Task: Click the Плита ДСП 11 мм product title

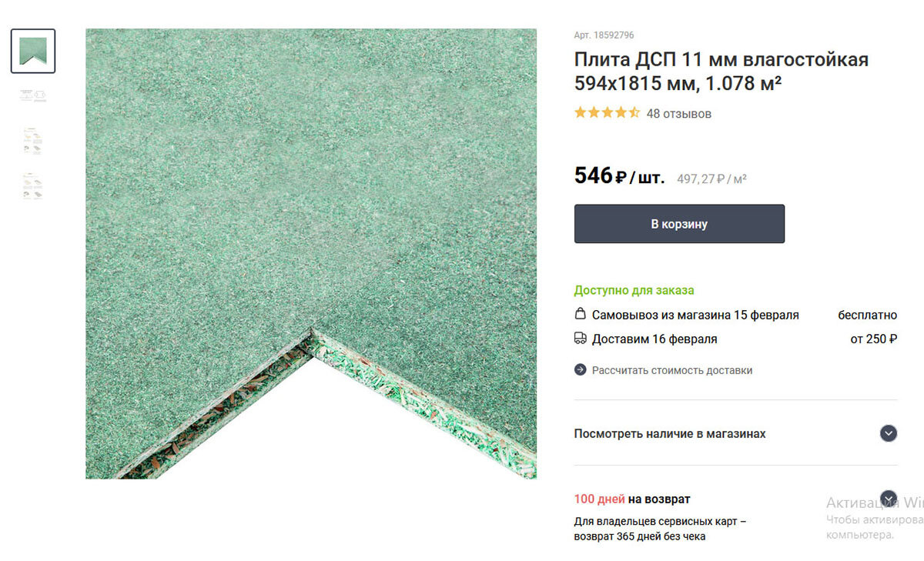Action: coord(721,71)
